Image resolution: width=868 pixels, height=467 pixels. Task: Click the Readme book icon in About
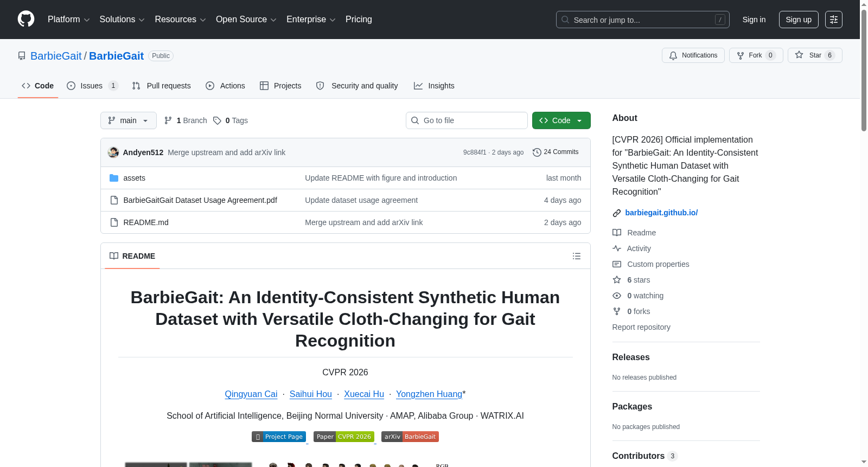[x=617, y=233]
